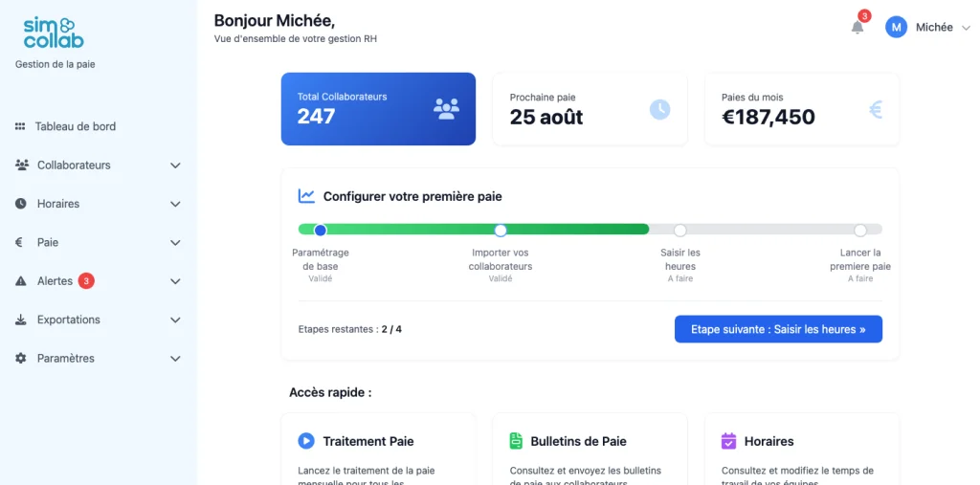Click the euro icon on Paies du mois card
This screenshot has height=485, width=980.
tap(875, 110)
